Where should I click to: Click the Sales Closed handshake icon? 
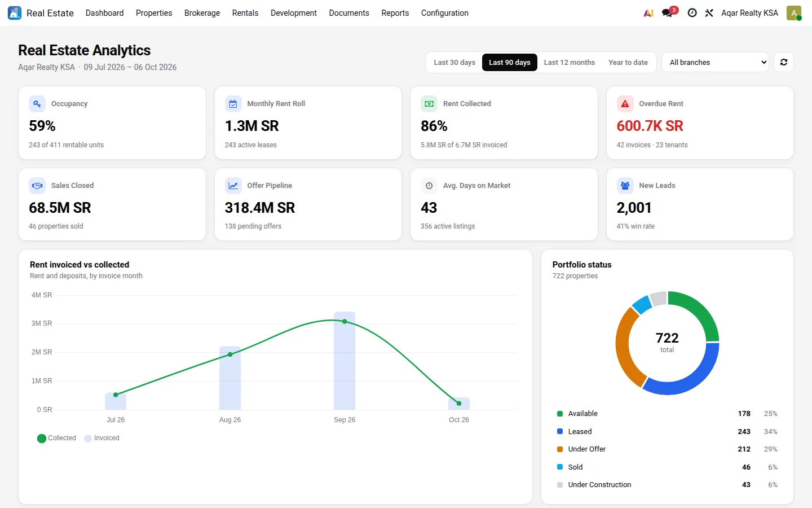[x=37, y=186]
